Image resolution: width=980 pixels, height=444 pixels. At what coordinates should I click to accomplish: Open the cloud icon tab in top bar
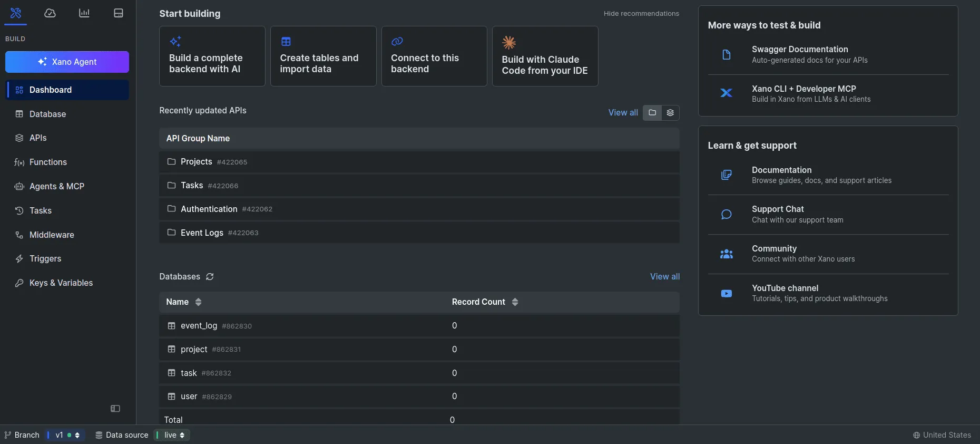pyautogui.click(x=50, y=13)
